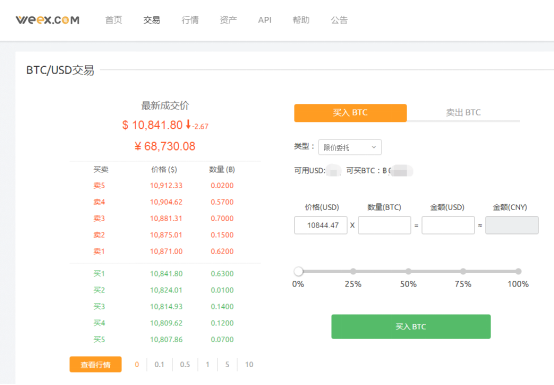Click buy price 10,841.80 in order book
Viewport: 554px width, 385px height.
click(166, 274)
